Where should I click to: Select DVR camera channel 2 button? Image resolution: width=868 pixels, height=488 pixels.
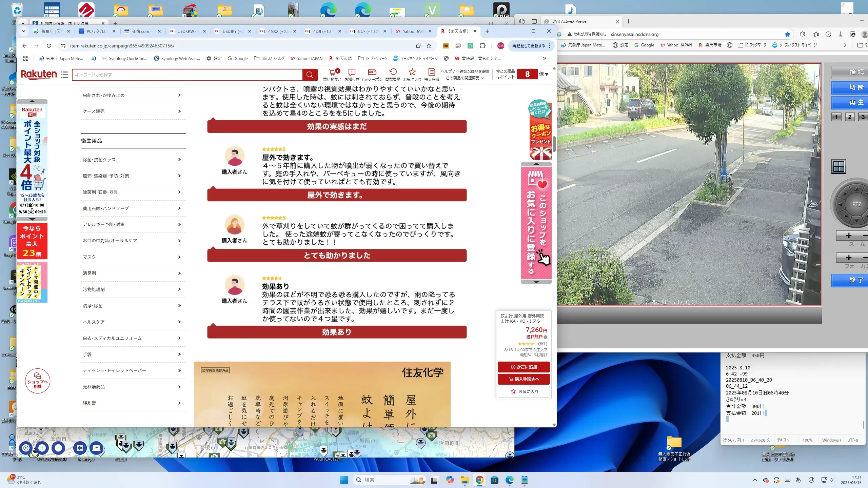click(x=850, y=117)
